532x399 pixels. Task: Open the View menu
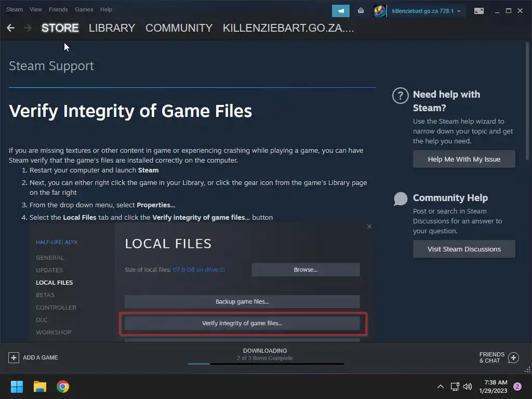click(x=36, y=9)
